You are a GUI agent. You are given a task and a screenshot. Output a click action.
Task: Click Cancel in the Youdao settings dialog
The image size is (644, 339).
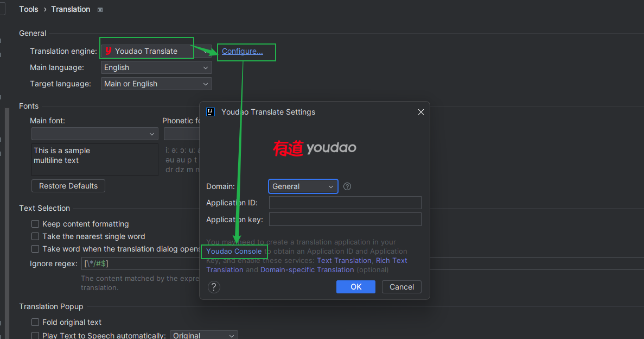[x=401, y=287]
